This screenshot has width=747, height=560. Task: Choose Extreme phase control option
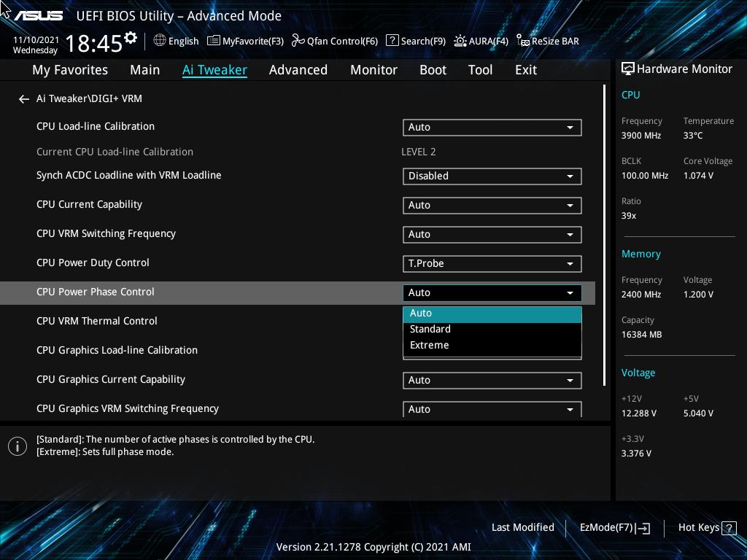point(492,345)
